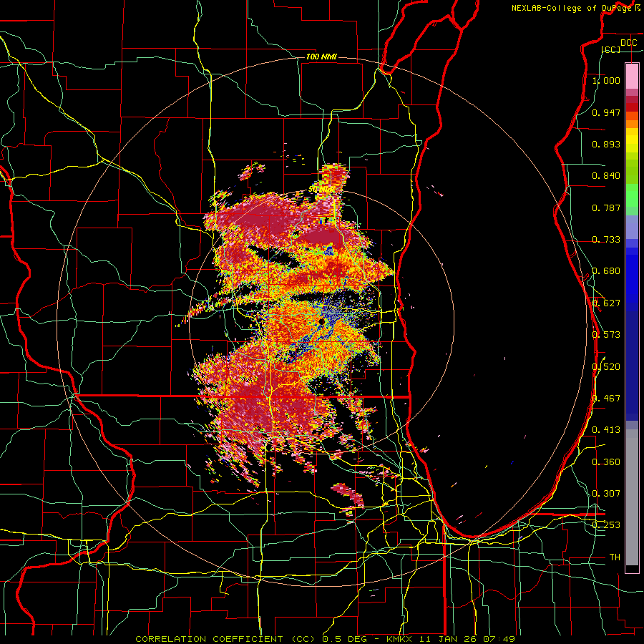Pick the light pink swatch of the color bar
The height and width of the screenshot is (644, 644).
(632, 77)
